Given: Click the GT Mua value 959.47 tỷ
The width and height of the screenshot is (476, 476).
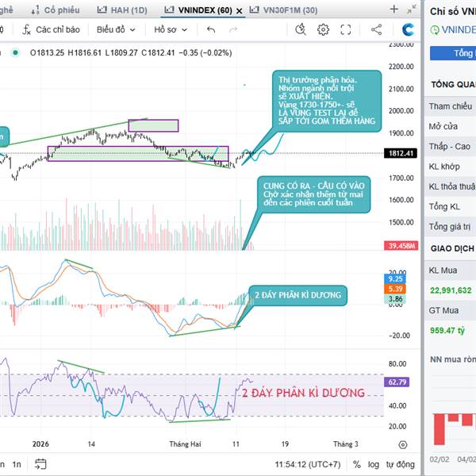Looking at the screenshot, I should tap(447, 330).
